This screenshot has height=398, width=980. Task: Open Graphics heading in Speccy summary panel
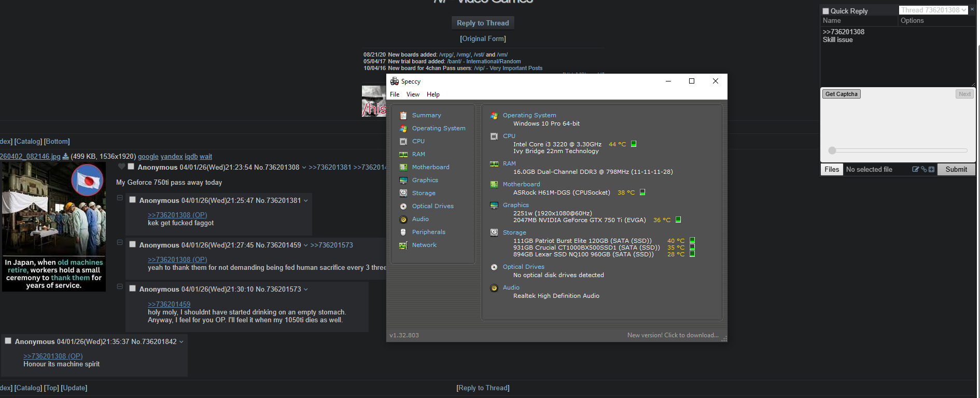[x=515, y=205]
